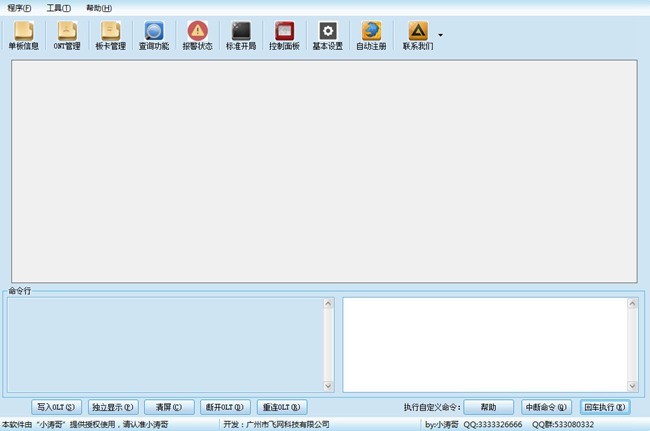Click the left command panel scroll up arrow
This screenshot has width=650, height=431.
[x=328, y=303]
